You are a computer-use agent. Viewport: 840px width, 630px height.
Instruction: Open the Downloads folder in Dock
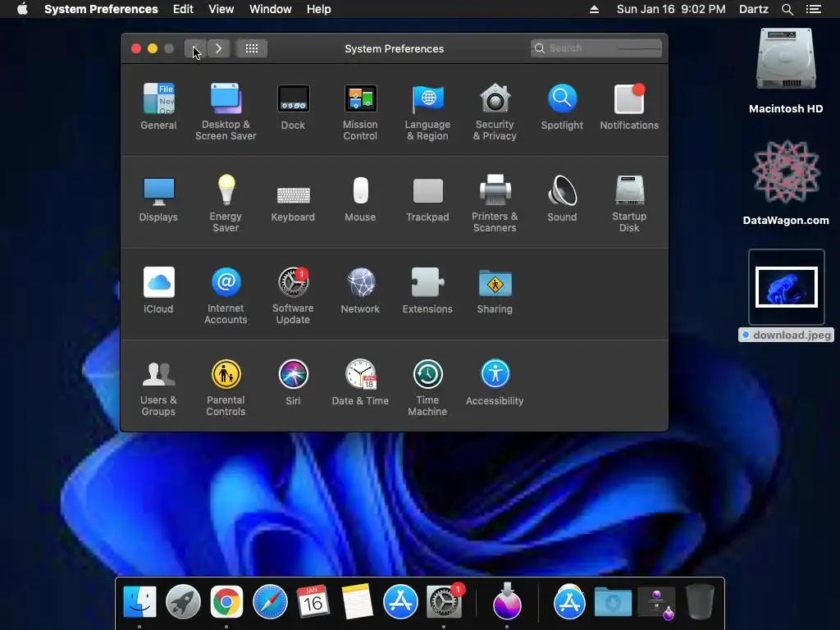click(x=613, y=601)
